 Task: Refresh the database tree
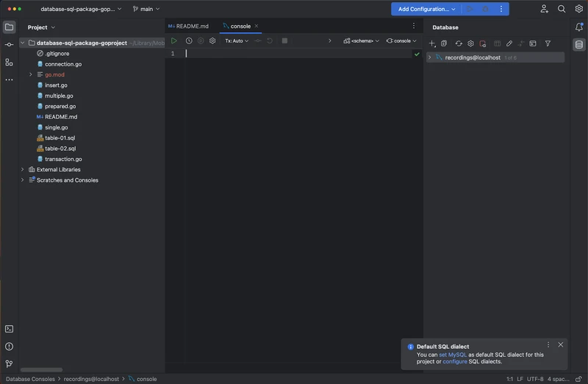pyautogui.click(x=458, y=44)
